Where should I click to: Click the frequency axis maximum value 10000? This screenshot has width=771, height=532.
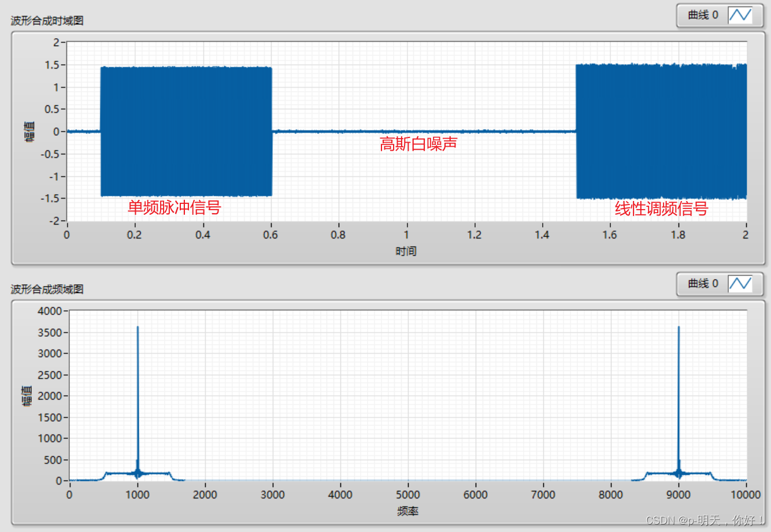(746, 494)
